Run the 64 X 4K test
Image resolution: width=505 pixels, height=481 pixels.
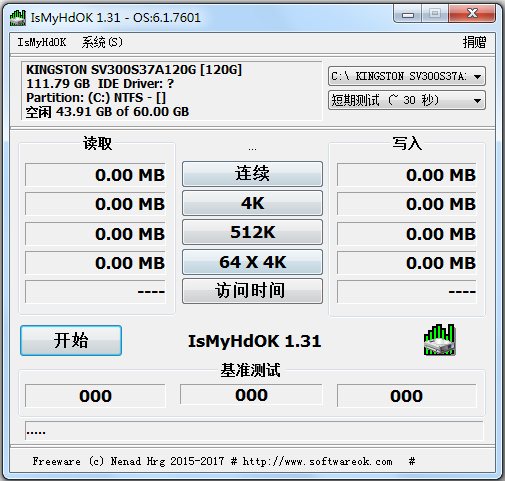(252, 262)
